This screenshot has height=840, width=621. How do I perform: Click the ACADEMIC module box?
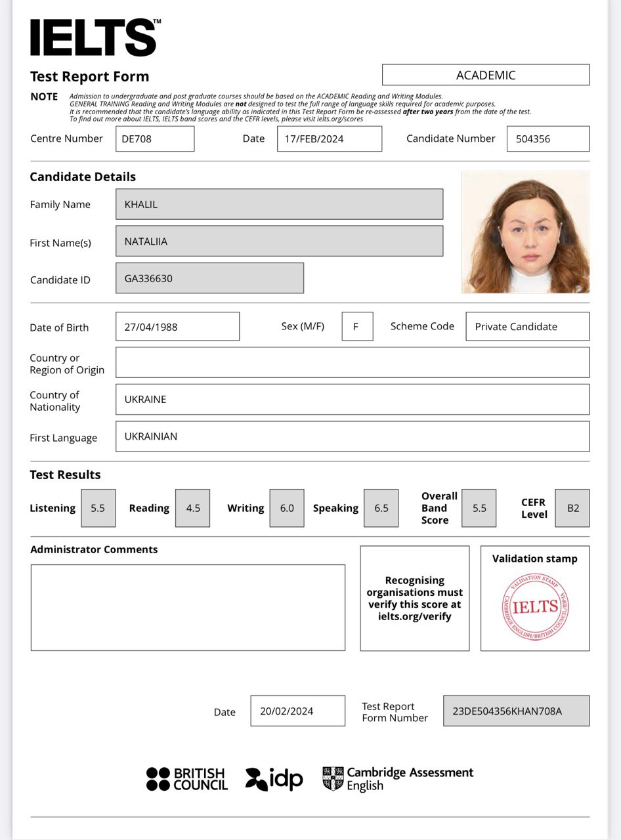point(486,75)
